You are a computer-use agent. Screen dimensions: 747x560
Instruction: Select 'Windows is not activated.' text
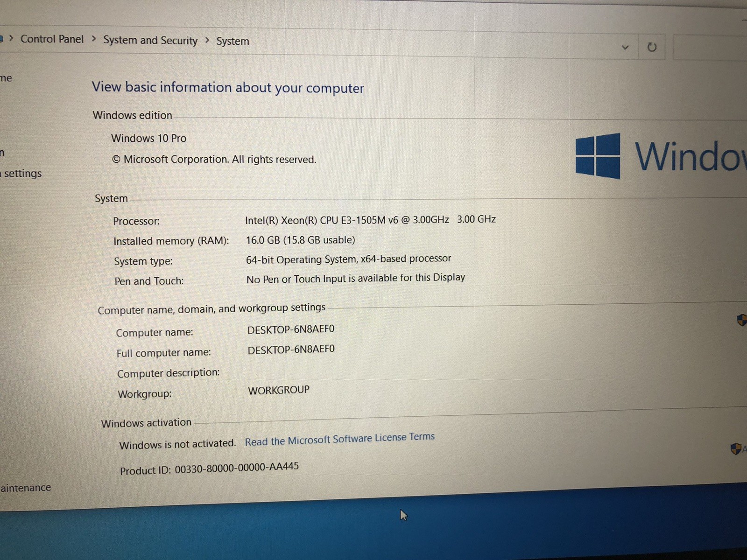pyautogui.click(x=177, y=444)
